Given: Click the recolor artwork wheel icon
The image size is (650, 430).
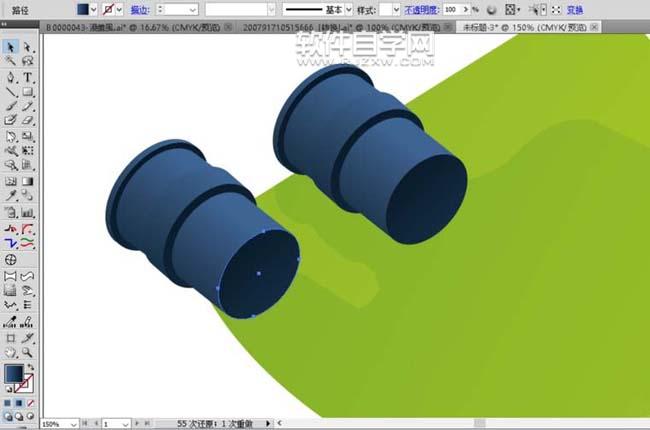Looking at the screenshot, I should click(491, 10).
